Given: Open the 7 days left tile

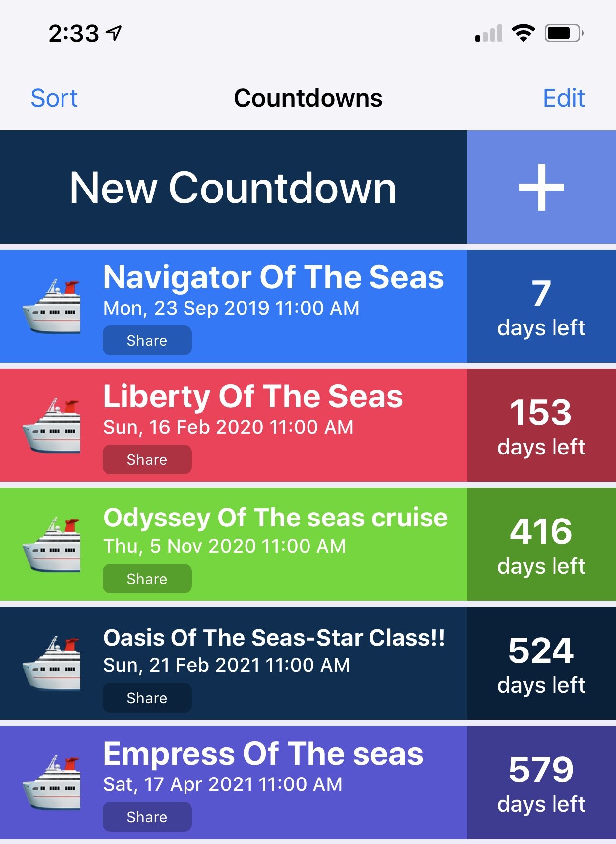Looking at the screenshot, I should point(541,306).
